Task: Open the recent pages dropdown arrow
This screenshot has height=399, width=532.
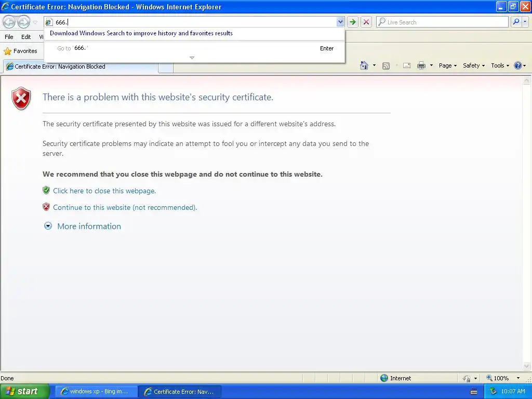Action: (35, 22)
